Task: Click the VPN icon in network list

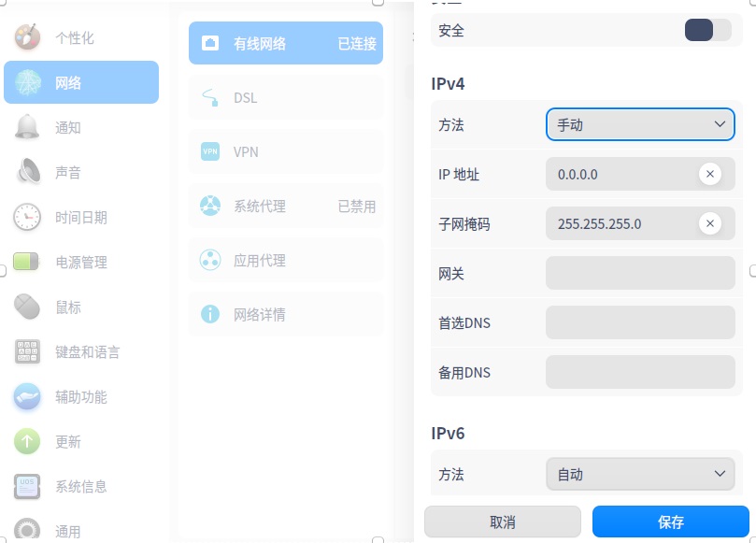Action: (210, 151)
